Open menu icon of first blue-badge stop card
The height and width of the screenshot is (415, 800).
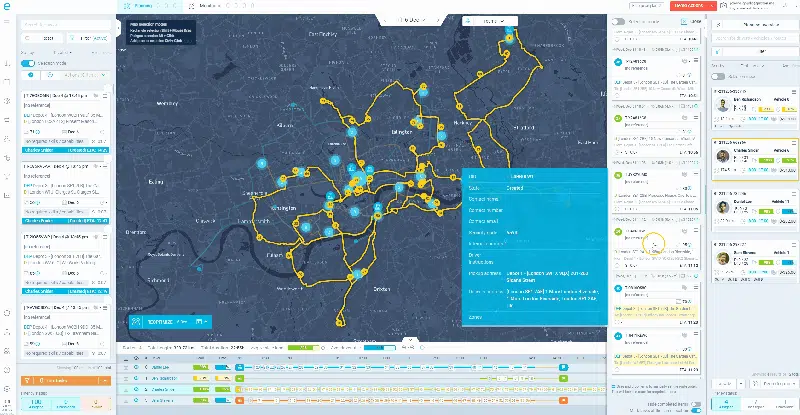pyautogui.click(x=696, y=61)
